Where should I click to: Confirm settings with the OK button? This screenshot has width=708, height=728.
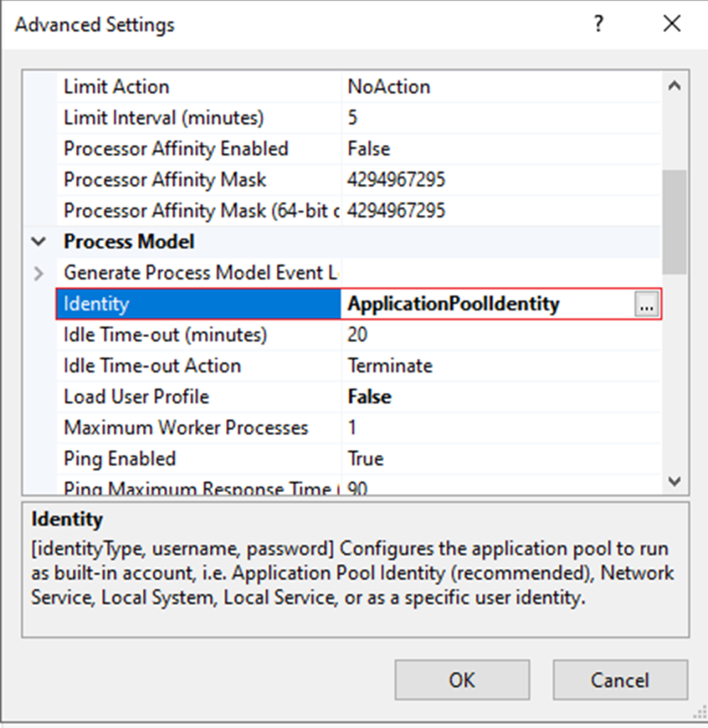coord(462,680)
